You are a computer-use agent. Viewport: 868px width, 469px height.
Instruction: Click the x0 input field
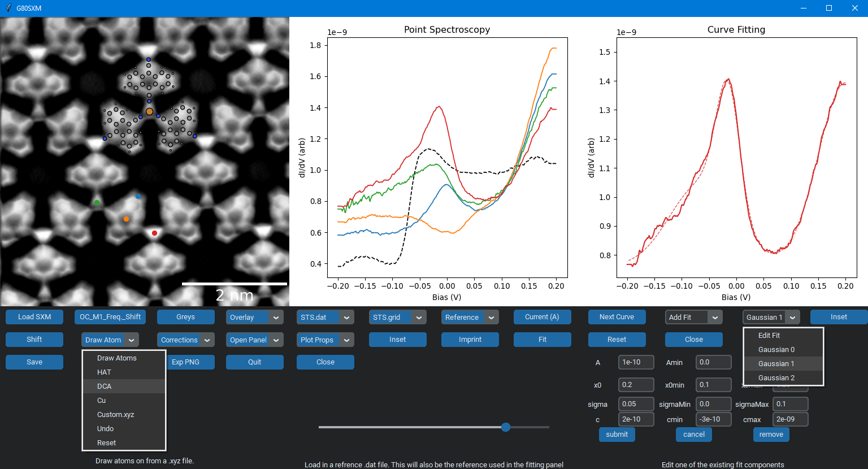636,385
